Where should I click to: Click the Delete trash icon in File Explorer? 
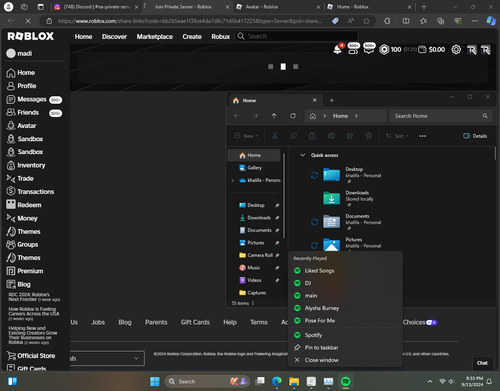click(x=368, y=136)
